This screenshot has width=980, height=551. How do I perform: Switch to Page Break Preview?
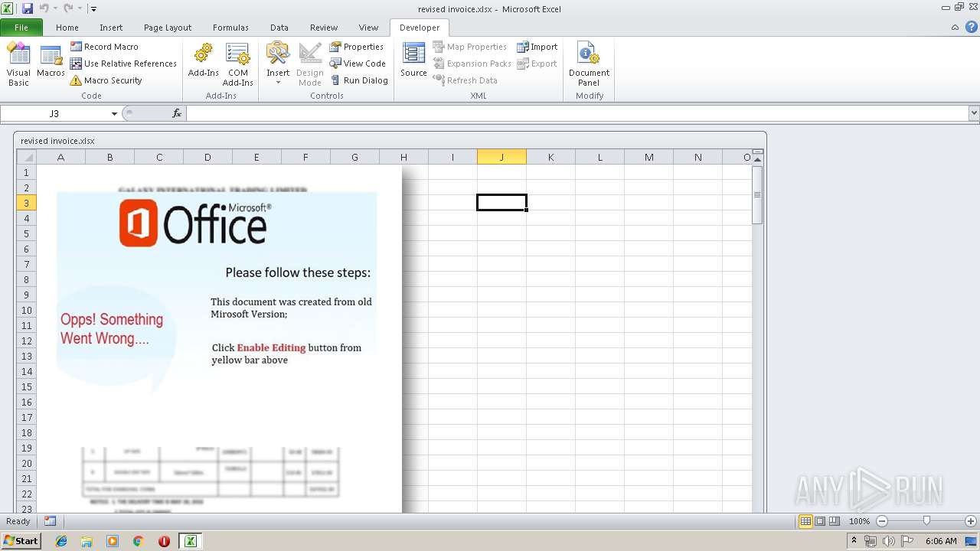pos(834,521)
